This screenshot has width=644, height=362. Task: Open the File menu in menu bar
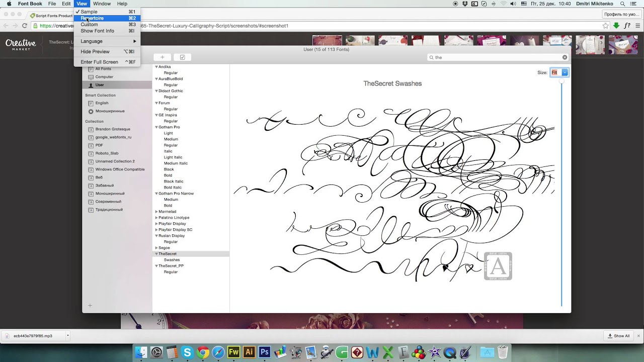pos(52,4)
